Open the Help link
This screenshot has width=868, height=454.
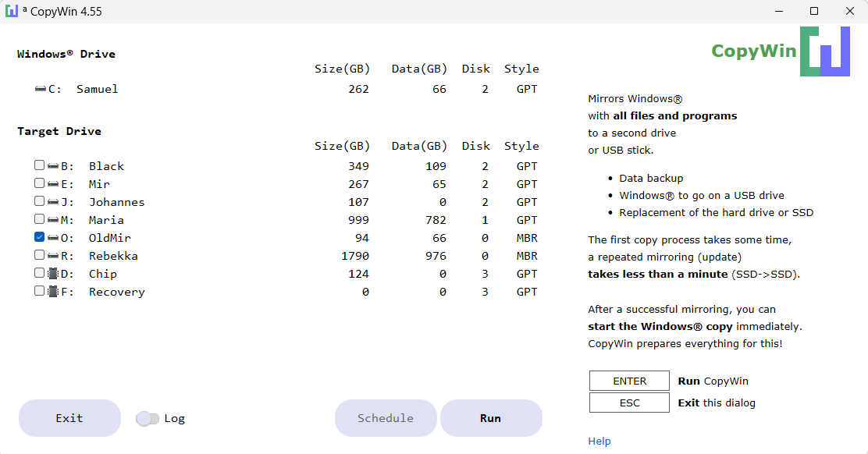pos(599,441)
